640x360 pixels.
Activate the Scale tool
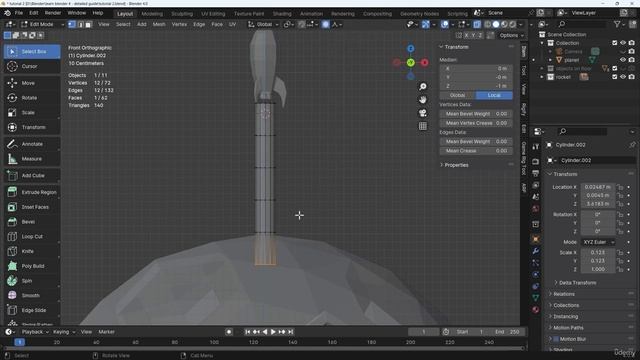click(32, 113)
